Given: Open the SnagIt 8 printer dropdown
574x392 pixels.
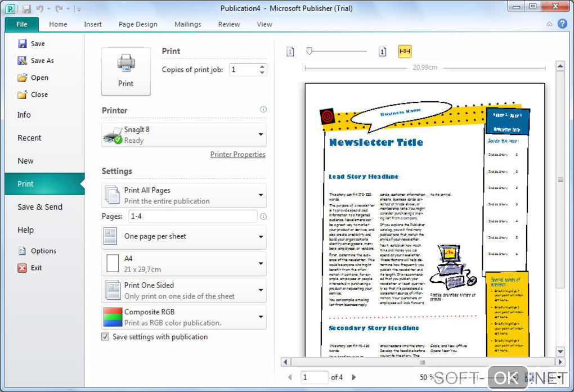Looking at the screenshot, I should [184, 134].
